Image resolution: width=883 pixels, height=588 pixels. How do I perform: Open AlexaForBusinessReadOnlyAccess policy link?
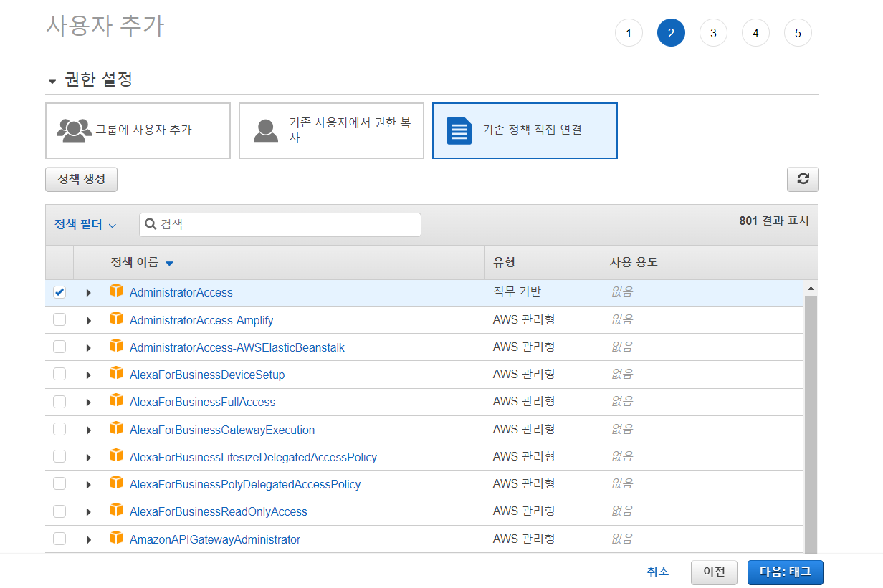[218, 511]
